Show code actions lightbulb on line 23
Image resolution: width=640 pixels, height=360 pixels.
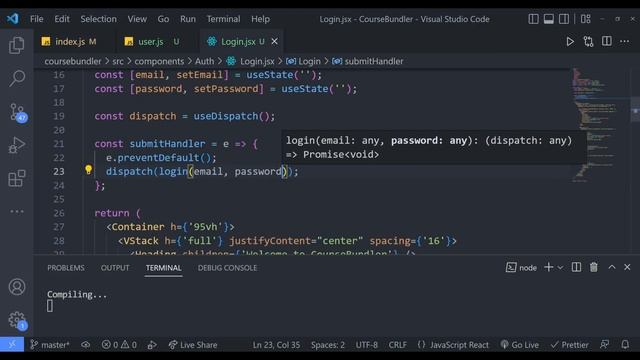pos(88,170)
